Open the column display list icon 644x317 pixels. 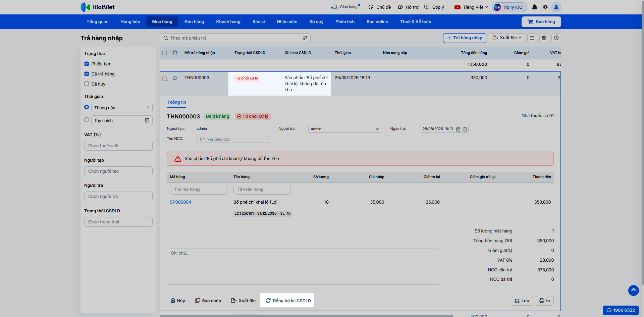[532, 38]
